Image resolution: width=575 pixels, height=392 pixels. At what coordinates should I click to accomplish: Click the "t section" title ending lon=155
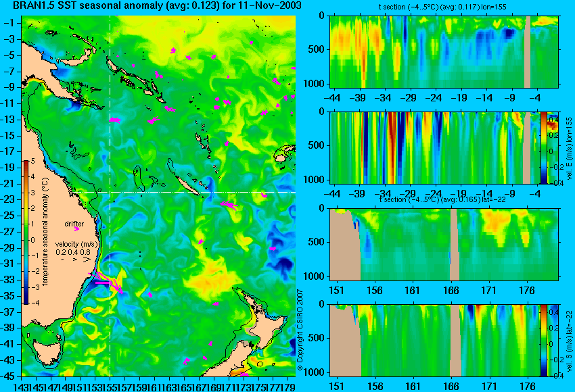point(442,7)
